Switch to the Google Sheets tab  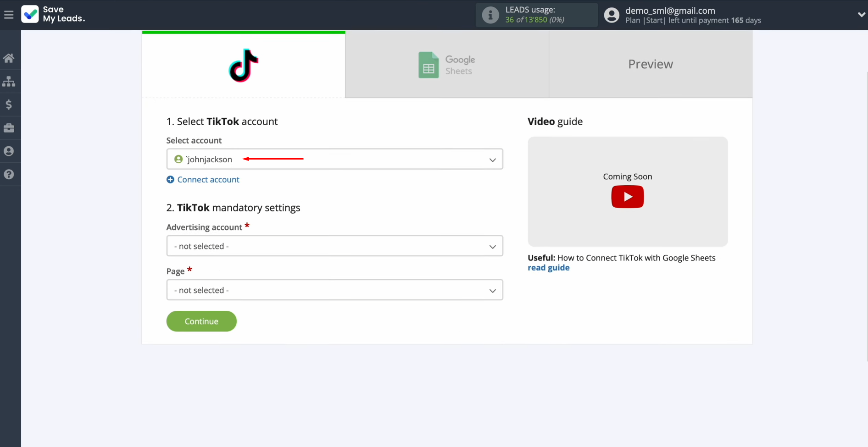(x=447, y=65)
